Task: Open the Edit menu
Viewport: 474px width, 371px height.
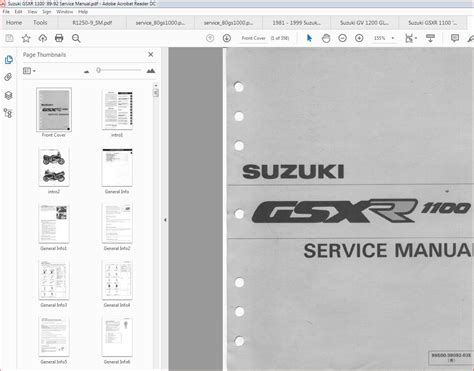Action: coord(18,12)
